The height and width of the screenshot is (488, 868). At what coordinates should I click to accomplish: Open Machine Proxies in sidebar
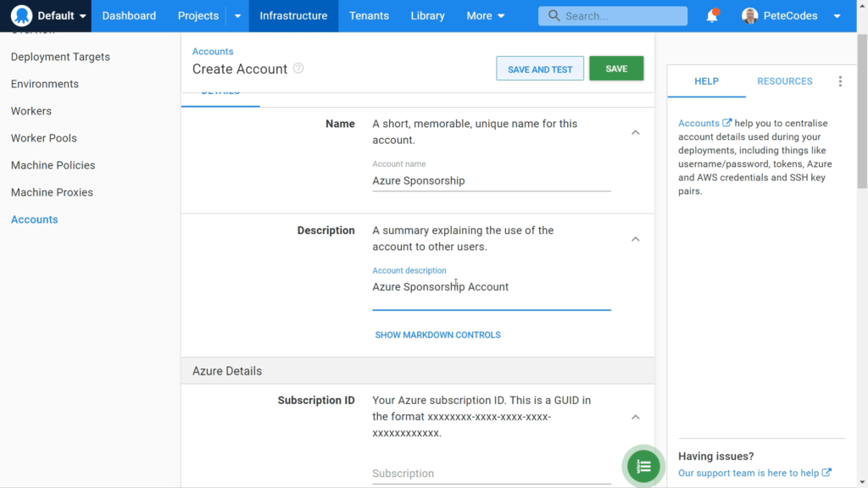[52, 192]
